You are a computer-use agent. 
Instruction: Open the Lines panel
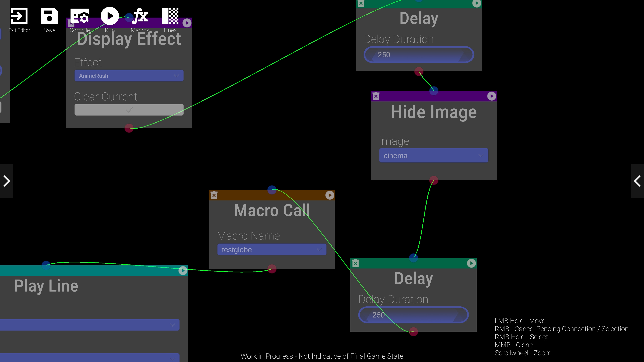pos(170,16)
